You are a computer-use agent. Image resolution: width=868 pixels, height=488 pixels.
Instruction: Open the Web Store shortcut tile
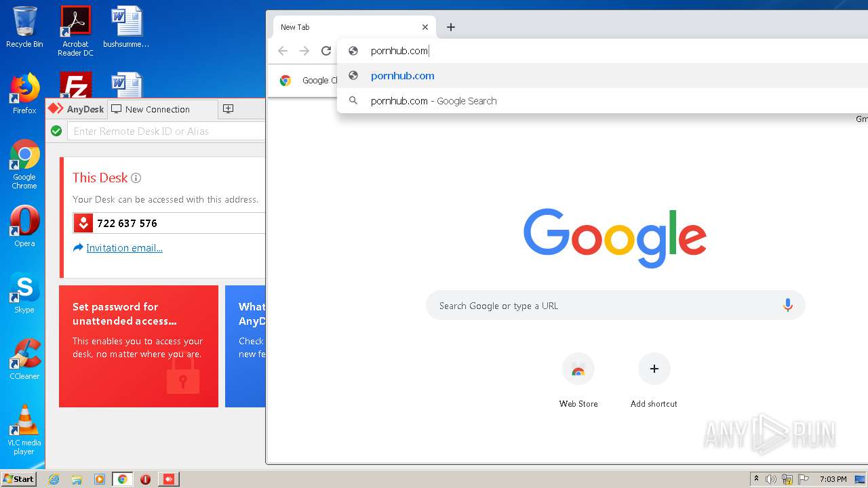point(578,380)
